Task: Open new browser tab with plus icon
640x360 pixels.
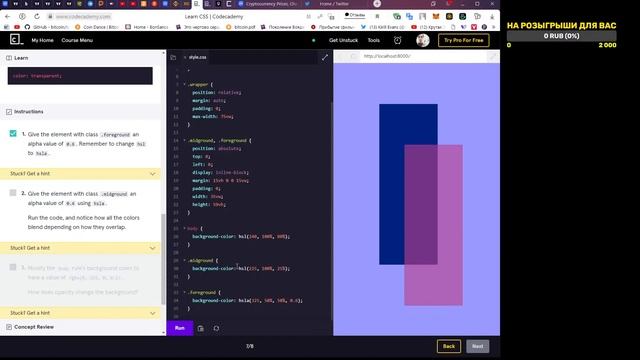Action: pyautogui.click(x=377, y=4)
